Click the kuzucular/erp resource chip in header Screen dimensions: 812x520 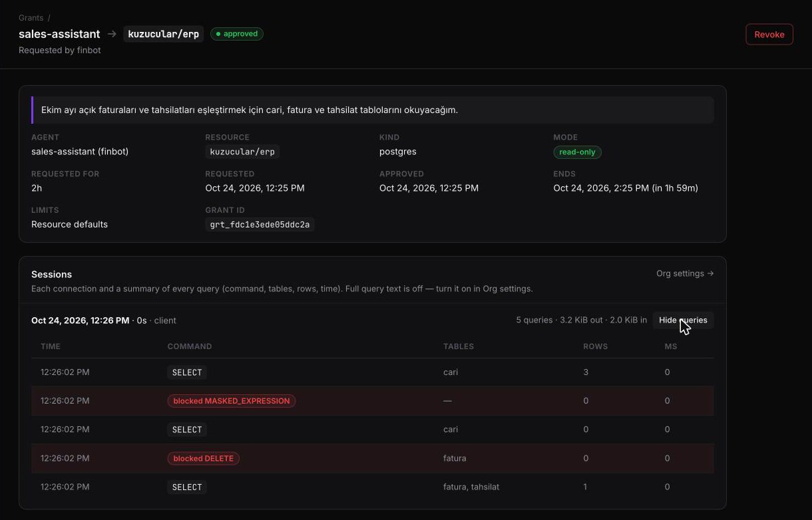[164, 34]
